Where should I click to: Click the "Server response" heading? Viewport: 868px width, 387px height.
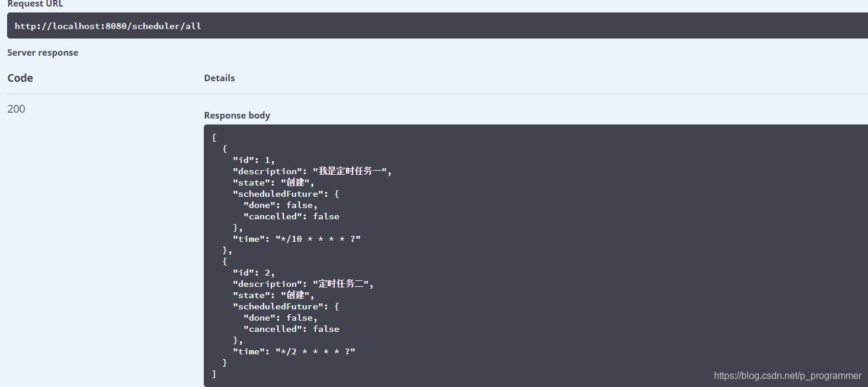pos(43,53)
